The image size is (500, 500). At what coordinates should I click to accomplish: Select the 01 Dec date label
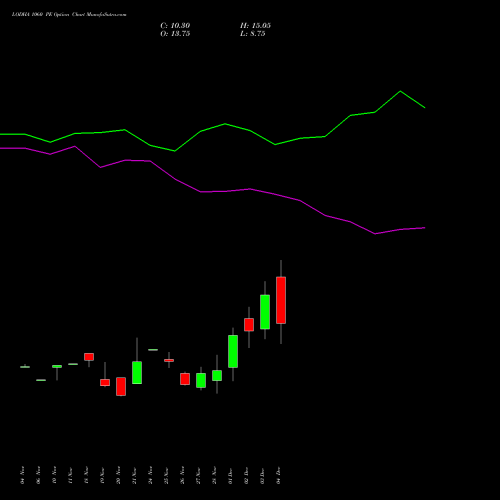(230, 475)
